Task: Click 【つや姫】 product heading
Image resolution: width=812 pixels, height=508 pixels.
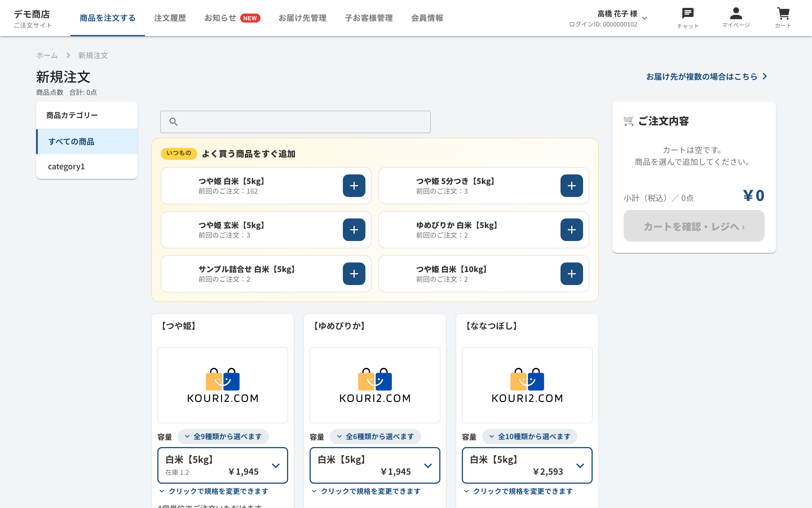Action: click(179, 326)
